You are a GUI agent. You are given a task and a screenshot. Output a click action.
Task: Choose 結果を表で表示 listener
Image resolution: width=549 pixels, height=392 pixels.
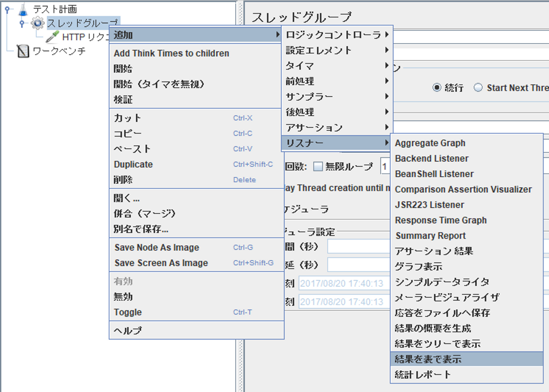point(467,359)
